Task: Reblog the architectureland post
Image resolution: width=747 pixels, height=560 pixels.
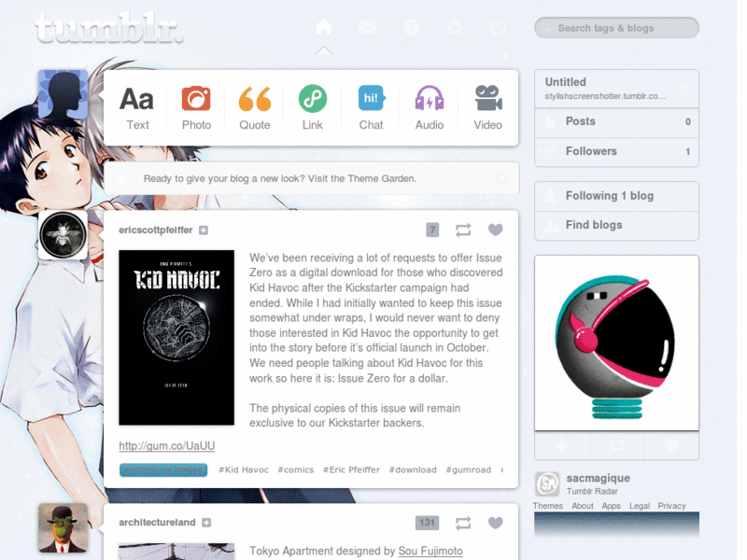Action: (x=463, y=524)
